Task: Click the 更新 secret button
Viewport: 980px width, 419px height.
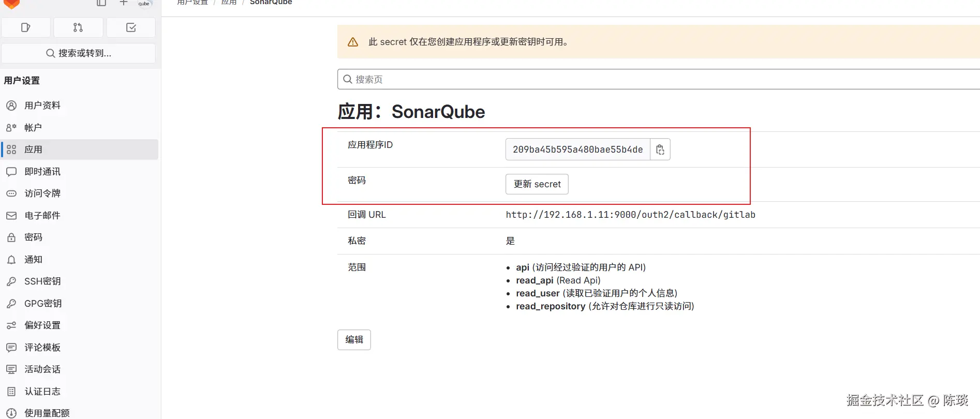Action: [x=537, y=184]
